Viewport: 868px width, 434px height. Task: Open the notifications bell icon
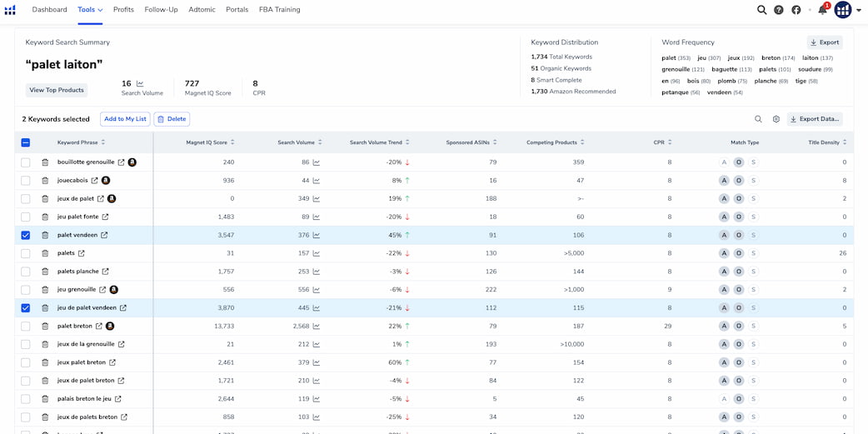(x=822, y=10)
